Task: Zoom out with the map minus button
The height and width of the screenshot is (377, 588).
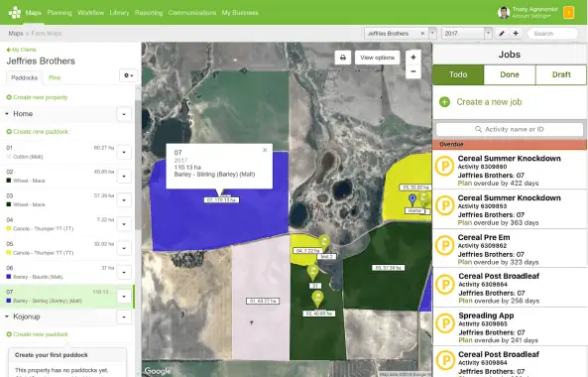Action: coord(413,71)
